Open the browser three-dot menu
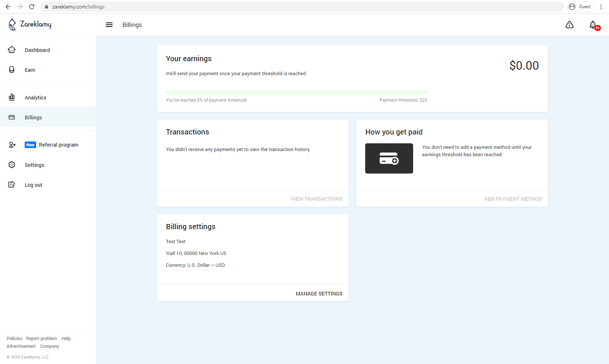Image resolution: width=609 pixels, height=364 pixels. click(601, 7)
